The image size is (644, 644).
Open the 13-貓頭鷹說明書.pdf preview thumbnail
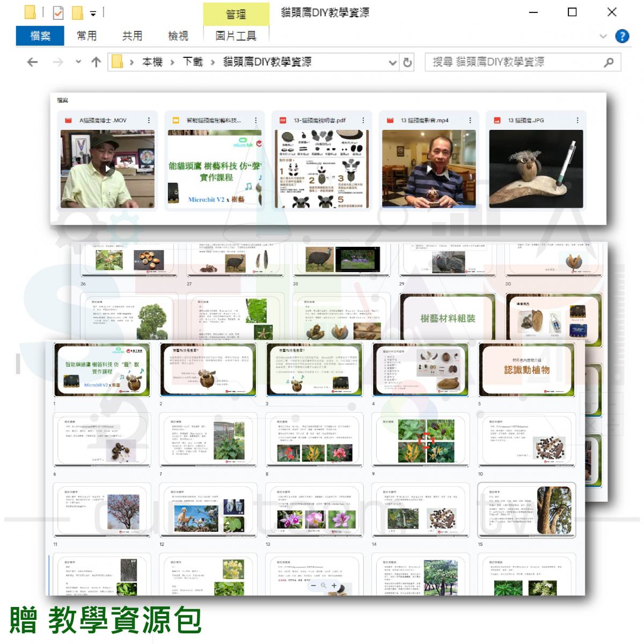click(x=322, y=169)
